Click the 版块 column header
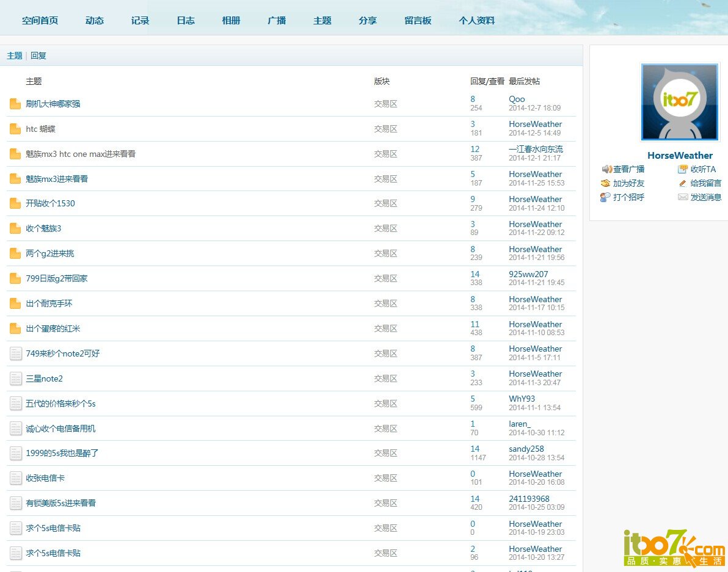 tap(382, 81)
